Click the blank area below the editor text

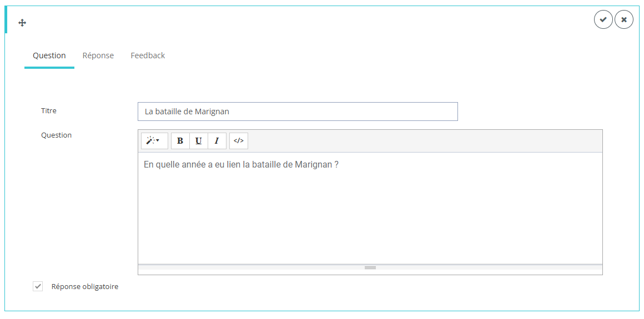(x=370, y=222)
